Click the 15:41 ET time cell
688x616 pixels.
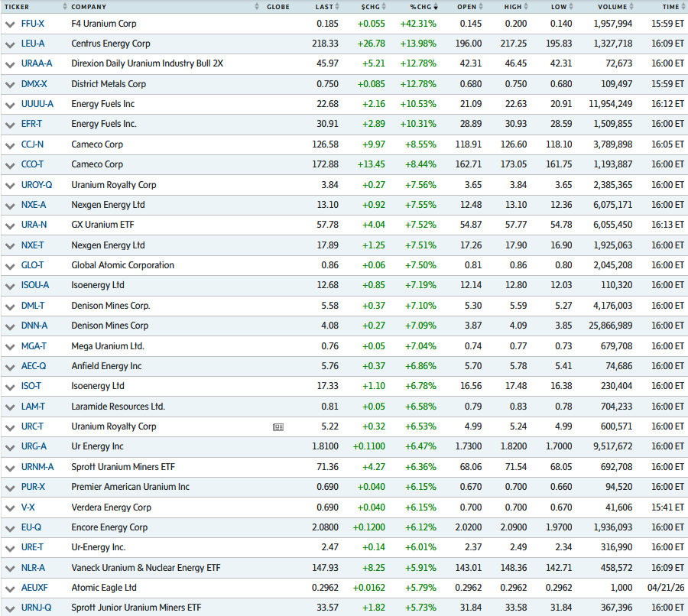pos(668,507)
